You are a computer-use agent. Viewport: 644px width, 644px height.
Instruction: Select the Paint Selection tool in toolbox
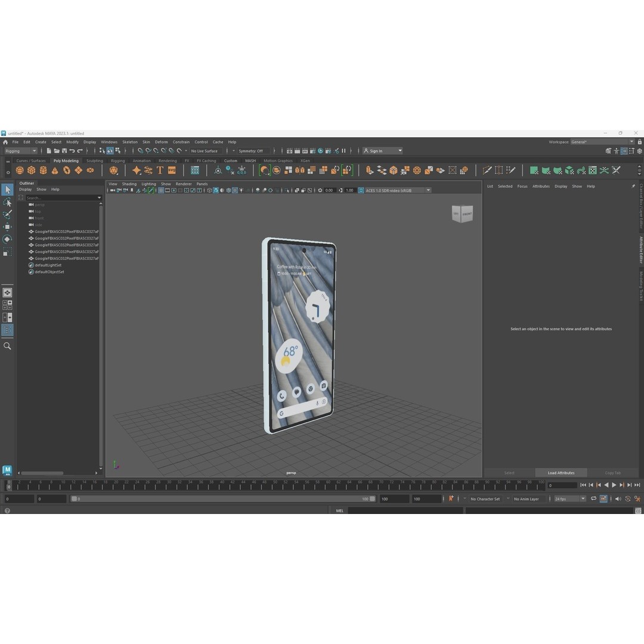7,215
